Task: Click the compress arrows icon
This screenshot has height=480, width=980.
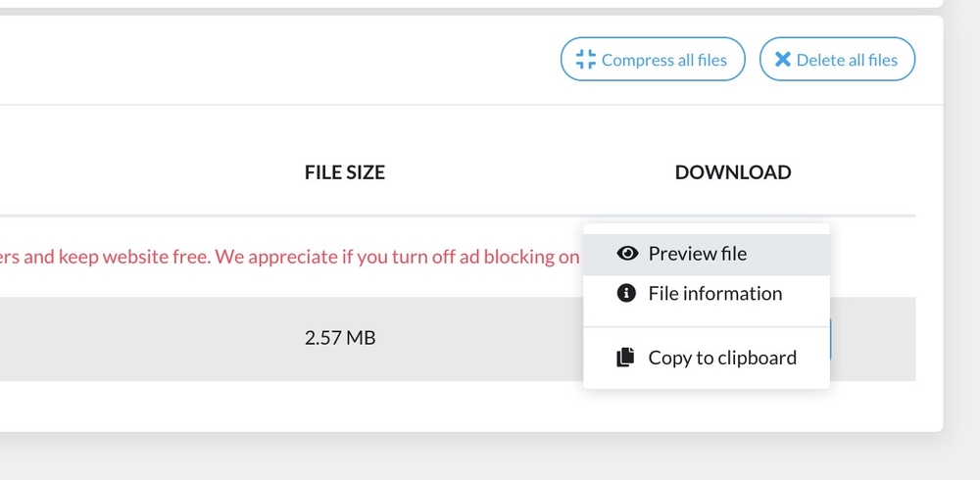Action: pyautogui.click(x=586, y=60)
